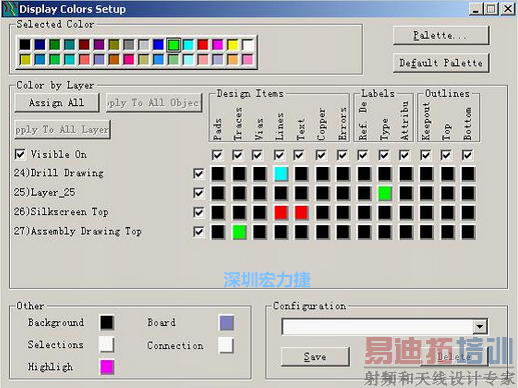Click Silkscreen Top Lines red color cell

pyautogui.click(x=281, y=213)
